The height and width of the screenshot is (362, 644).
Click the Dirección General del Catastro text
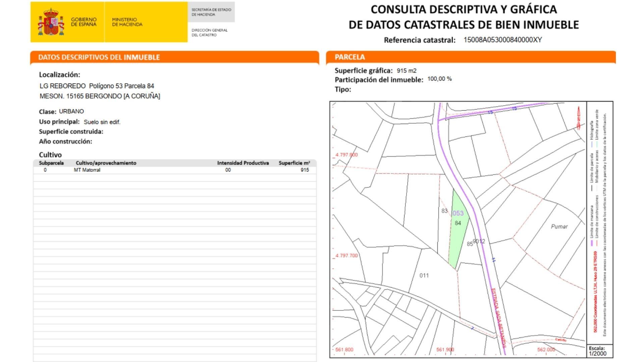(210, 33)
